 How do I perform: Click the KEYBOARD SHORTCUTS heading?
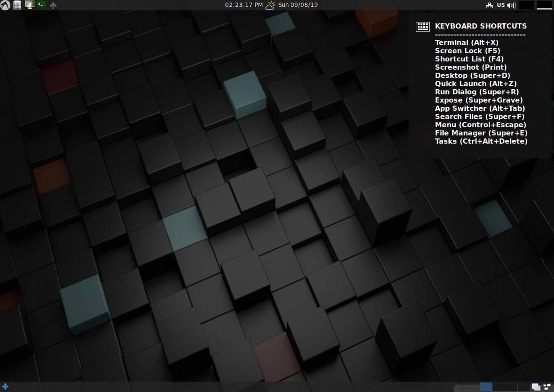[481, 26]
